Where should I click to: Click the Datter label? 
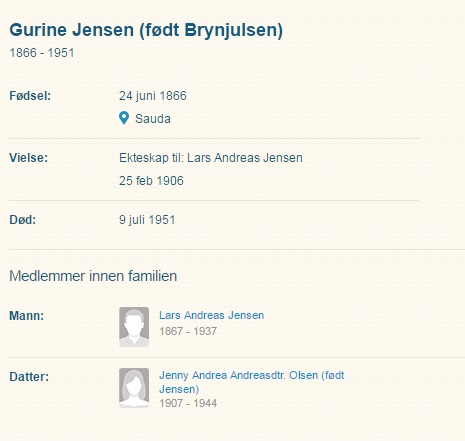29,377
